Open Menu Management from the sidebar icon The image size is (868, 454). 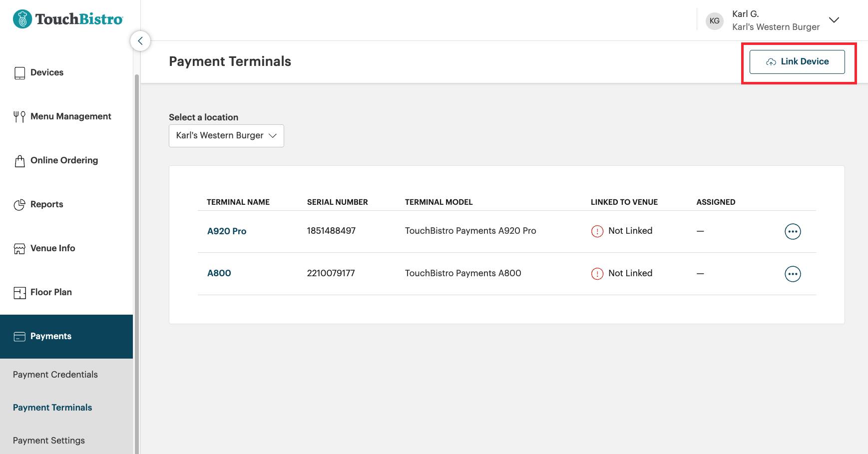[19, 116]
